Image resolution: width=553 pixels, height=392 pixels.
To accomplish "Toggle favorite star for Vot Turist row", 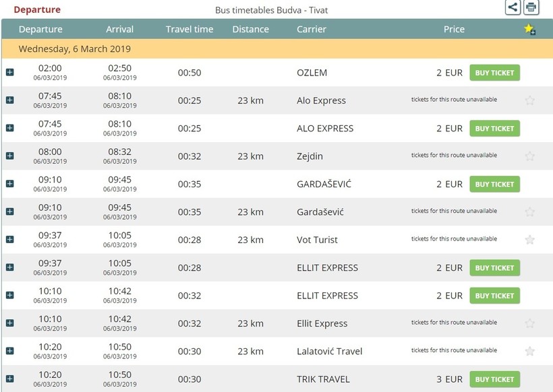I will coord(530,240).
